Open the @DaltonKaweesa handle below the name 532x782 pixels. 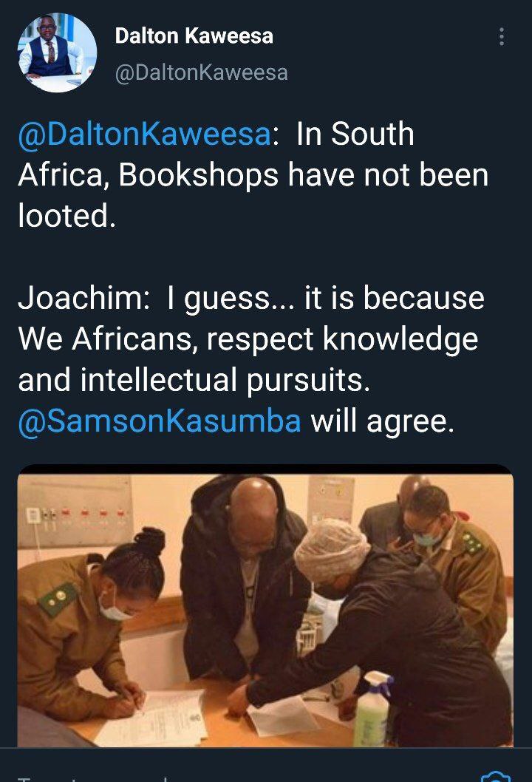pos(202,73)
